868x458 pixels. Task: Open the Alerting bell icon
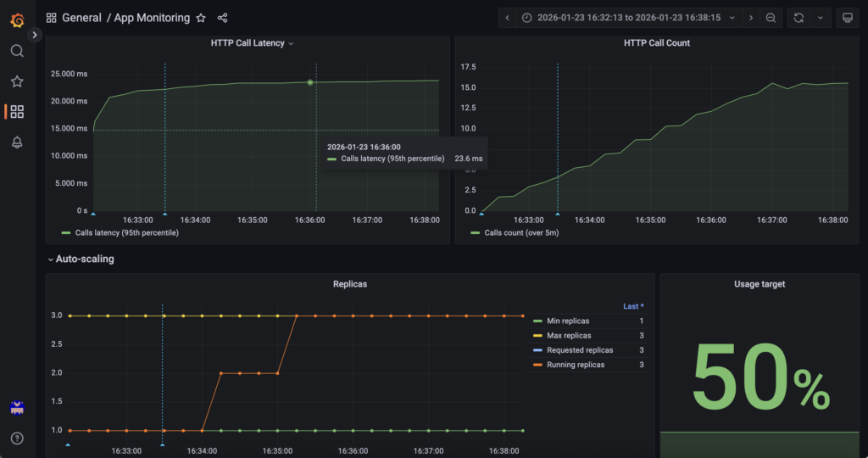(x=17, y=142)
